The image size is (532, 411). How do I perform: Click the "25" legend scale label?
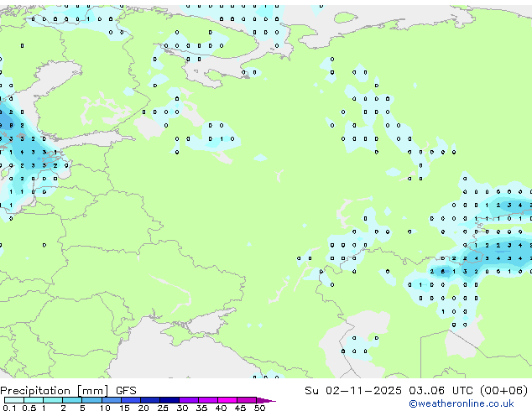pos(163,408)
